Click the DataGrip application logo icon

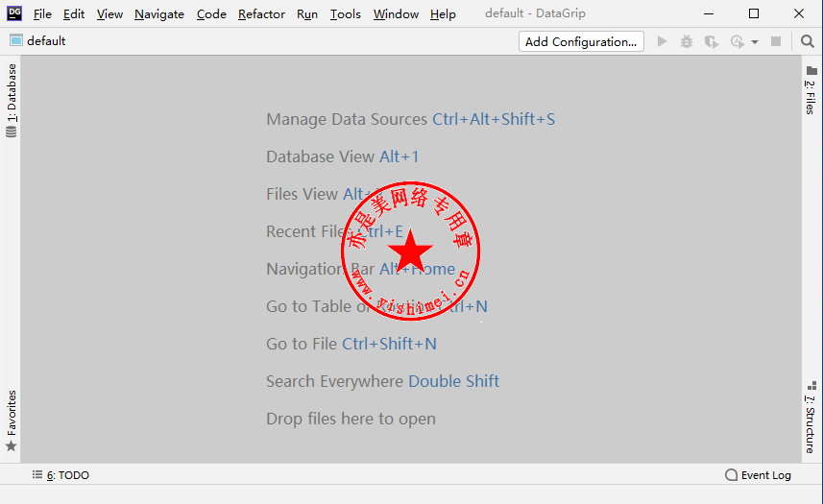(14, 13)
